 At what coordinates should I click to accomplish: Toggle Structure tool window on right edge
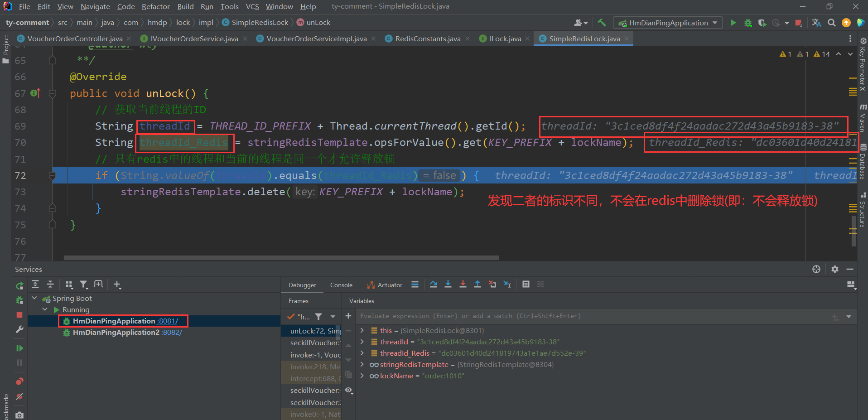862,210
